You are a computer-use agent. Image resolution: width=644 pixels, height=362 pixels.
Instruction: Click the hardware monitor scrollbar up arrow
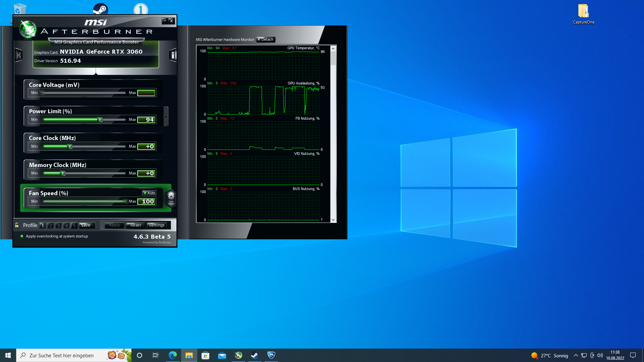coord(333,49)
